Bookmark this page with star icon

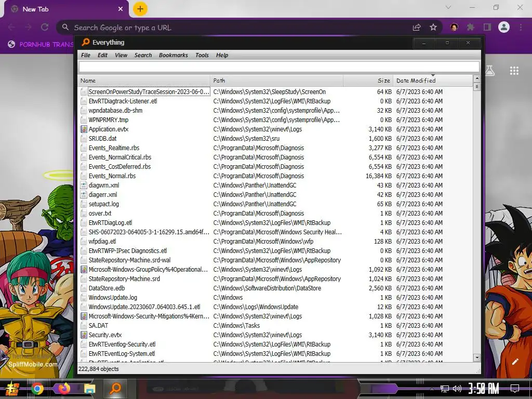click(433, 27)
